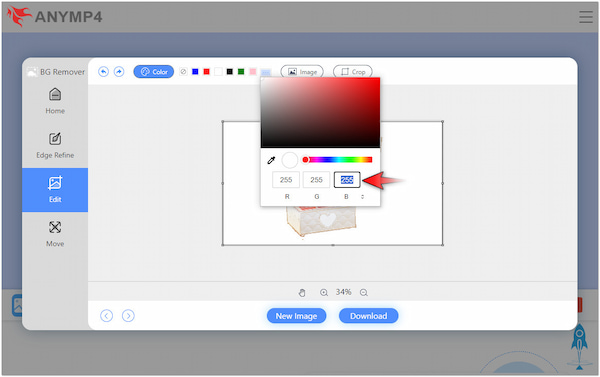This screenshot has height=377, width=600.
Task: Adjust the hue slider handle
Action: [305, 160]
